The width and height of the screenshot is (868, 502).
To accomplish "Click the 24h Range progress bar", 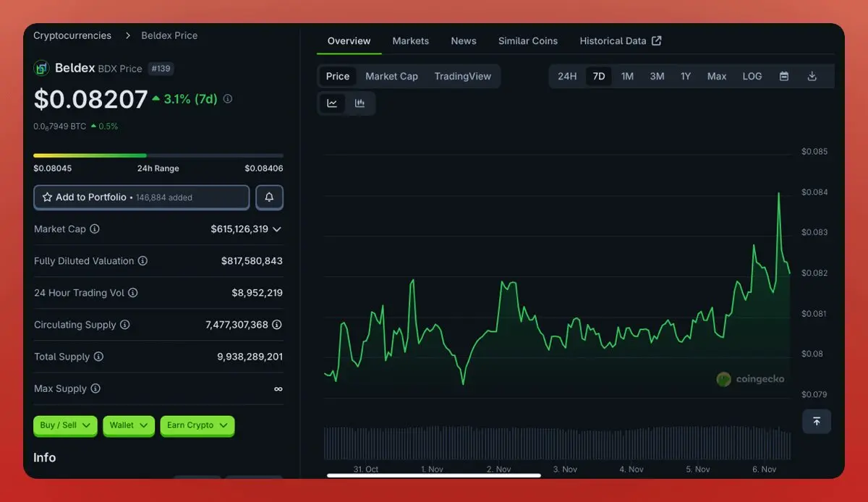I will pyautogui.click(x=158, y=155).
